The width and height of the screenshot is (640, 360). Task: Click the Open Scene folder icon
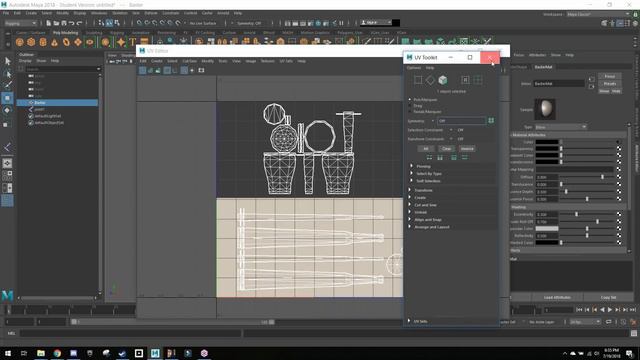pos(56,23)
